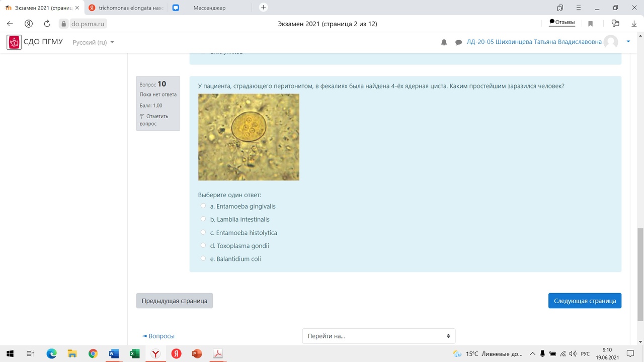Image resolution: width=644 pixels, height=362 pixels.
Task: Switch the РУС input language
Action: click(585, 353)
